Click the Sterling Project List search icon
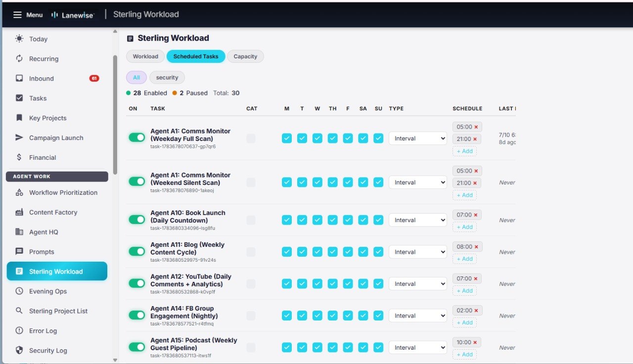This screenshot has width=633, height=364. click(19, 311)
